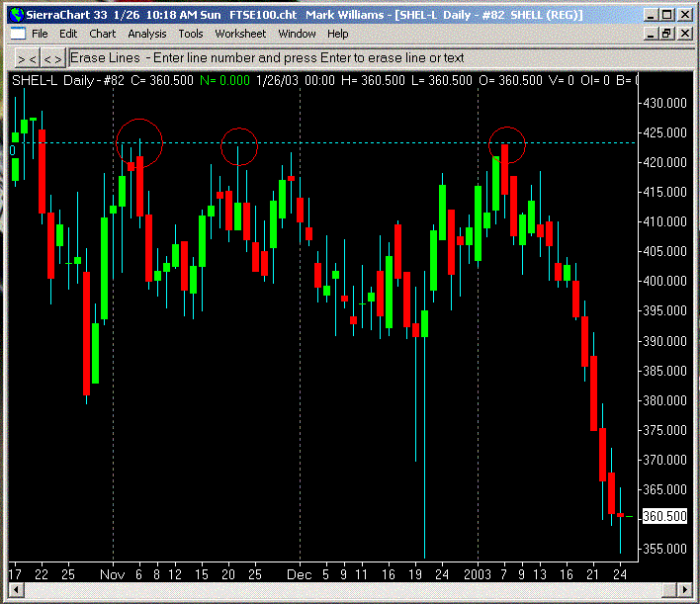
Task: Open the Tools menu
Action: 191,34
